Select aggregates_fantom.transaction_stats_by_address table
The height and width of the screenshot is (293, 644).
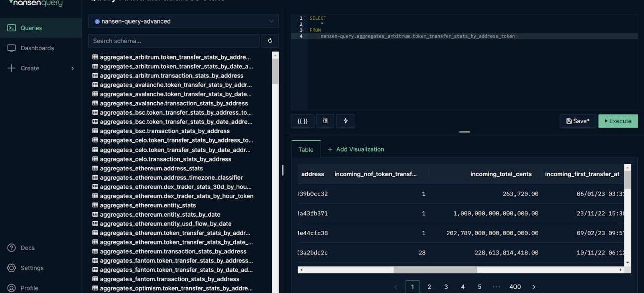tap(166, 279)
